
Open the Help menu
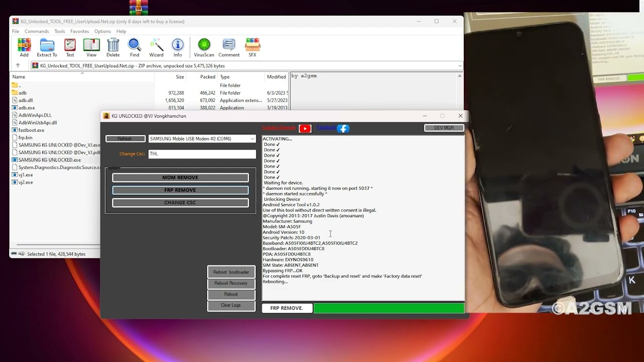click(121, 31)
